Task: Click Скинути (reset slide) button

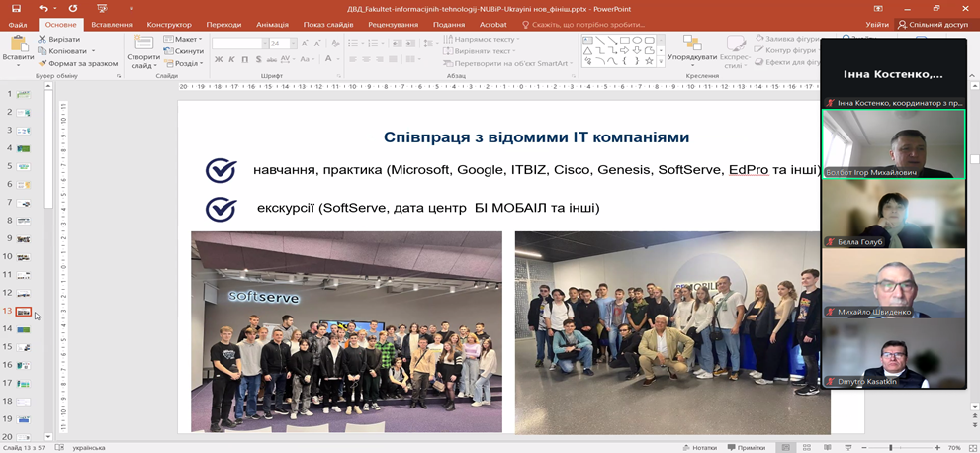Action: click(x=184, y=51)
